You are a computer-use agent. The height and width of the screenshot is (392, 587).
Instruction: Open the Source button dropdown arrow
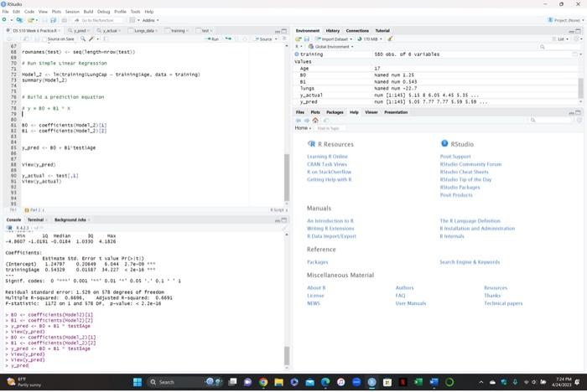(276, 39)
